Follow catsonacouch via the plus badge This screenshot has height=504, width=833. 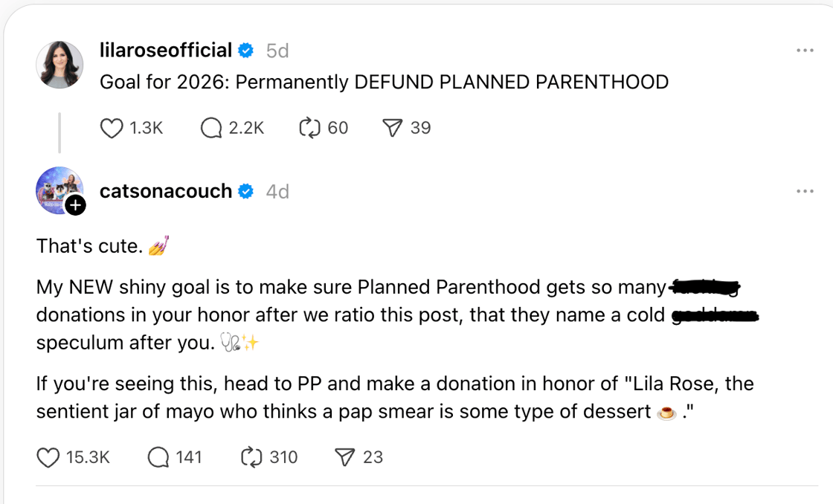click(76, 206)
